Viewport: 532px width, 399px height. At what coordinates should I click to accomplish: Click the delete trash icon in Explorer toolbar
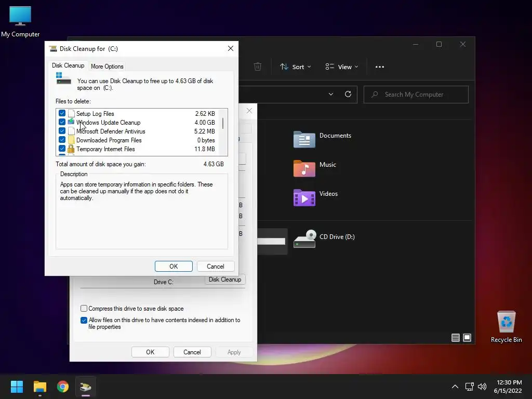pyautogui.click(x=258, y=66)
